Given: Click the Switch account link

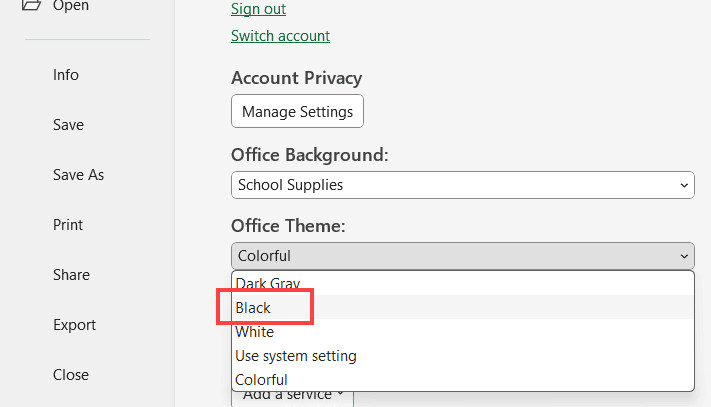Looking at the screenshot, I should coord(280,36).
